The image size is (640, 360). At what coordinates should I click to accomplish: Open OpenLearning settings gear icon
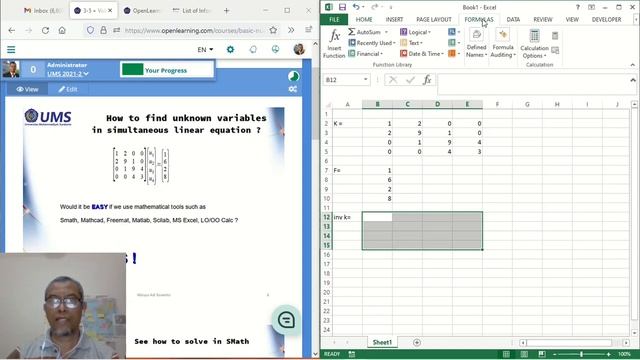[x=231, y=49]
